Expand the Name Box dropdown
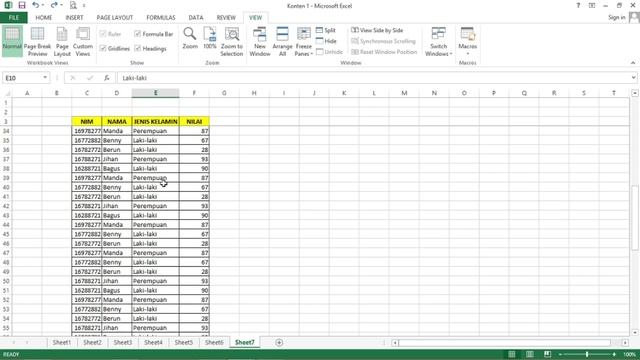The width and height of the screenshot is (640, 360). (x=45, y=78)
